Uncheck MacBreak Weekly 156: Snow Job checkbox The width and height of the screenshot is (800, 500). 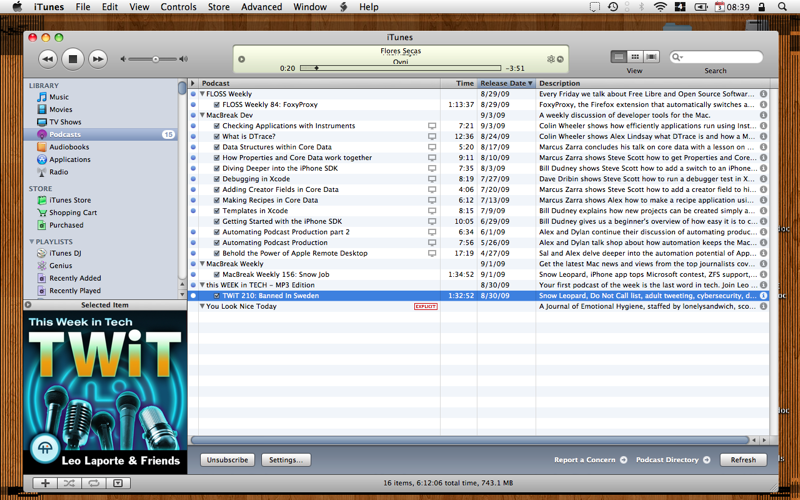click(217, 274)
